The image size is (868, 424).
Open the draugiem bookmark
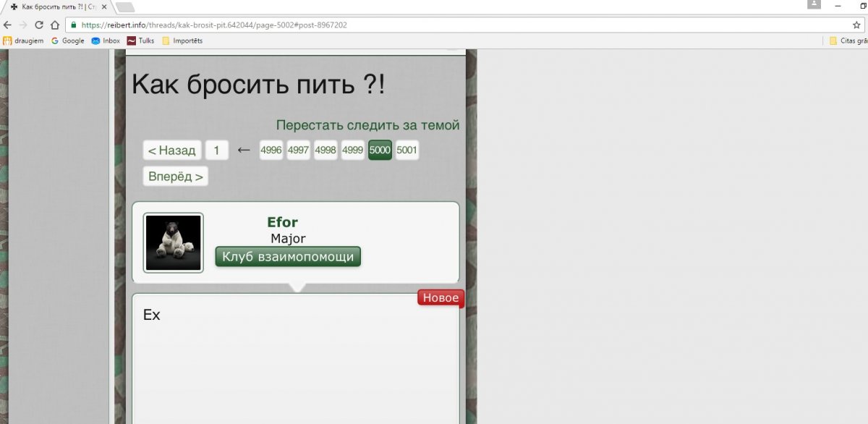(x=23, y=41)
